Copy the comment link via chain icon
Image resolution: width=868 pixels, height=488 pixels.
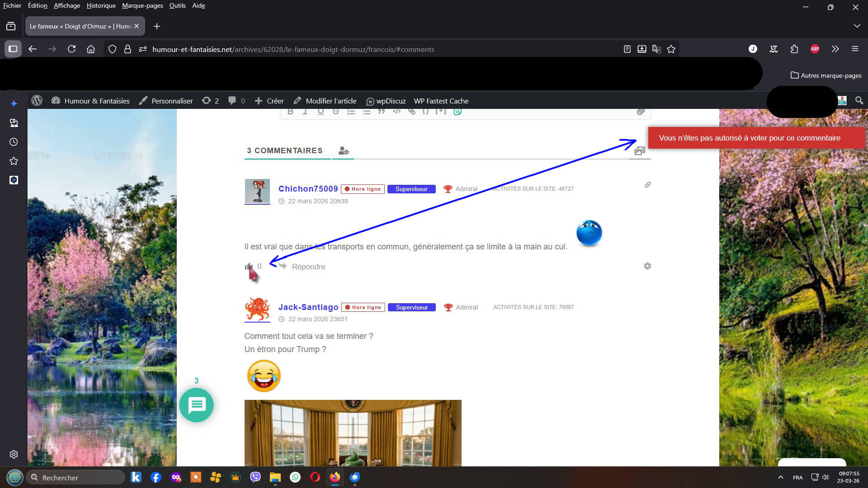tap(647, 185)
